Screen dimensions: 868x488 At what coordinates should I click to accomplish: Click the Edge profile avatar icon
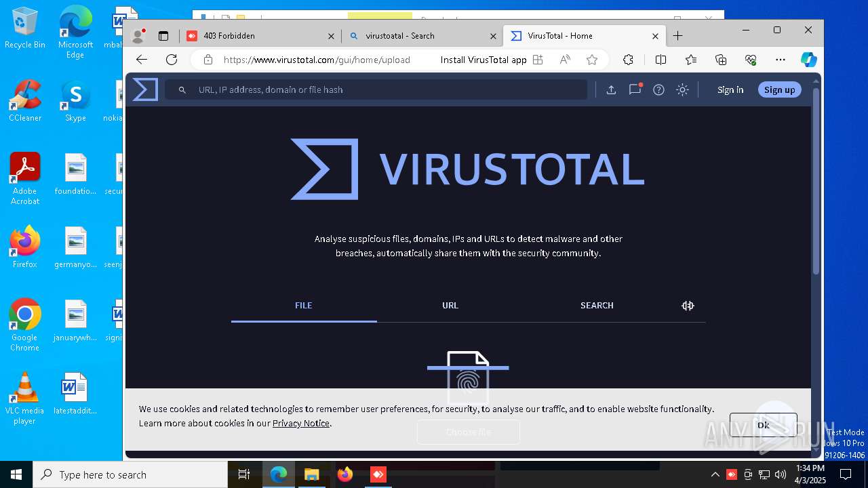coord(138,36)
